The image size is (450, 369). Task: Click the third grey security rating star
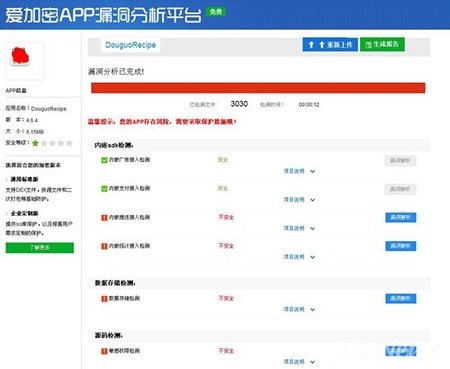click(x=52, y=143)
